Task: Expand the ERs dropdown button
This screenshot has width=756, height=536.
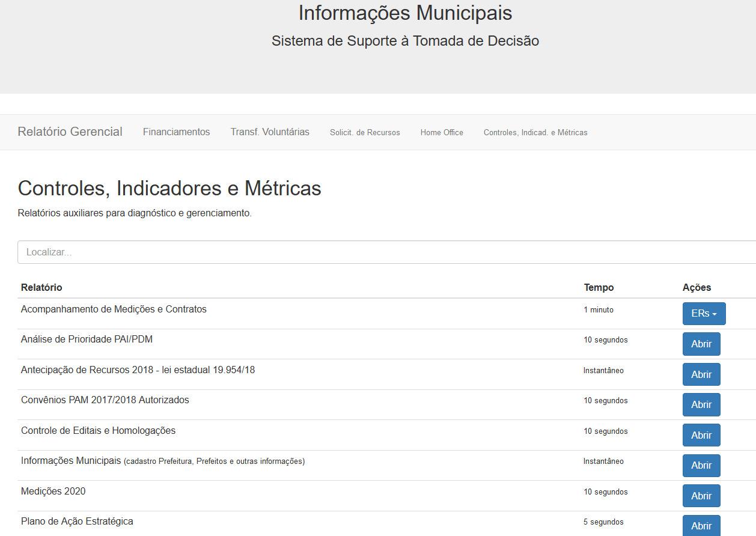Action: click(704, 314)
